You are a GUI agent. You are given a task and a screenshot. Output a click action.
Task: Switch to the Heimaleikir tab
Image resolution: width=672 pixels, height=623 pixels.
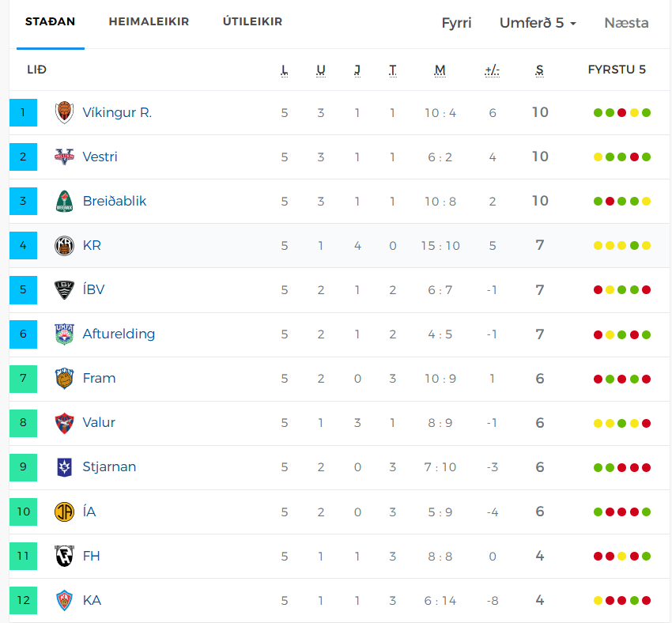coord(149,21)
